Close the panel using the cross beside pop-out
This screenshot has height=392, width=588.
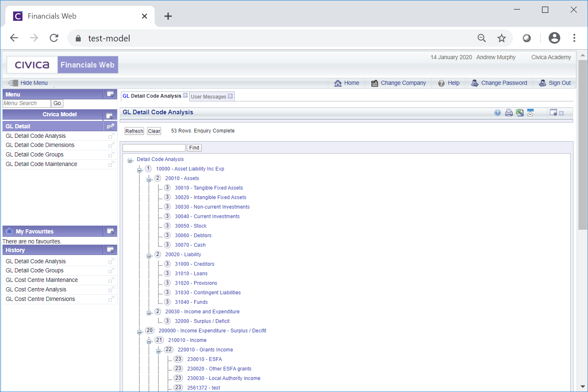pos(561,113)
